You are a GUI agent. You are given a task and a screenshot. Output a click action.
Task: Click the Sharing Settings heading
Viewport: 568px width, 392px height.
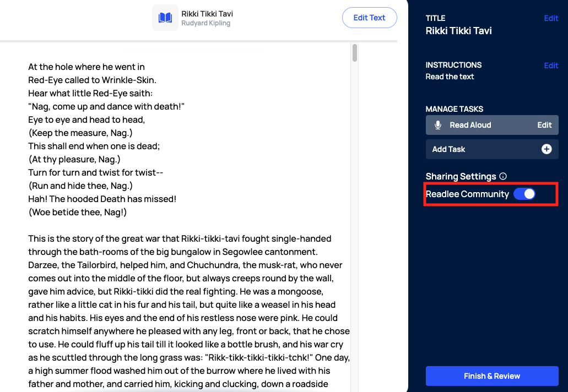461,176
